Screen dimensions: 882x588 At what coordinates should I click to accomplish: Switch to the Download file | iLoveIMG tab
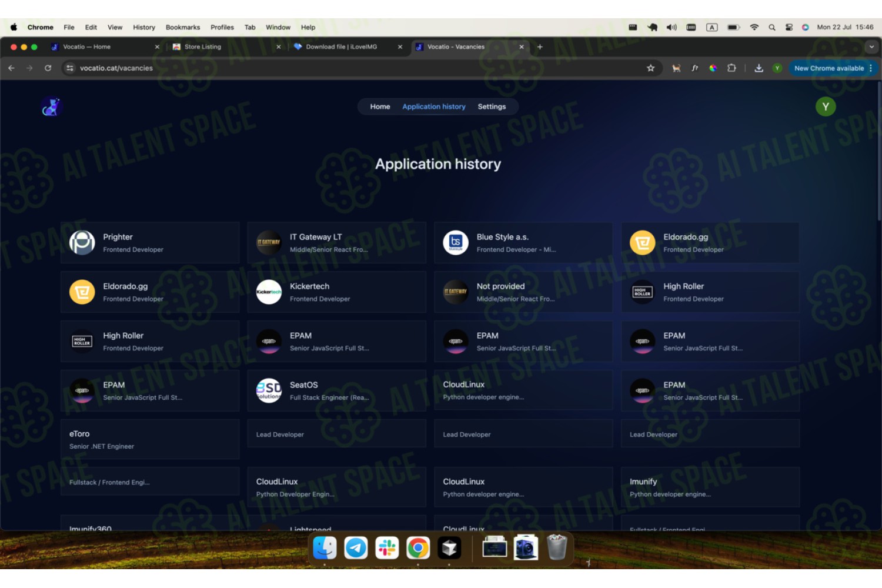point(348,47)
